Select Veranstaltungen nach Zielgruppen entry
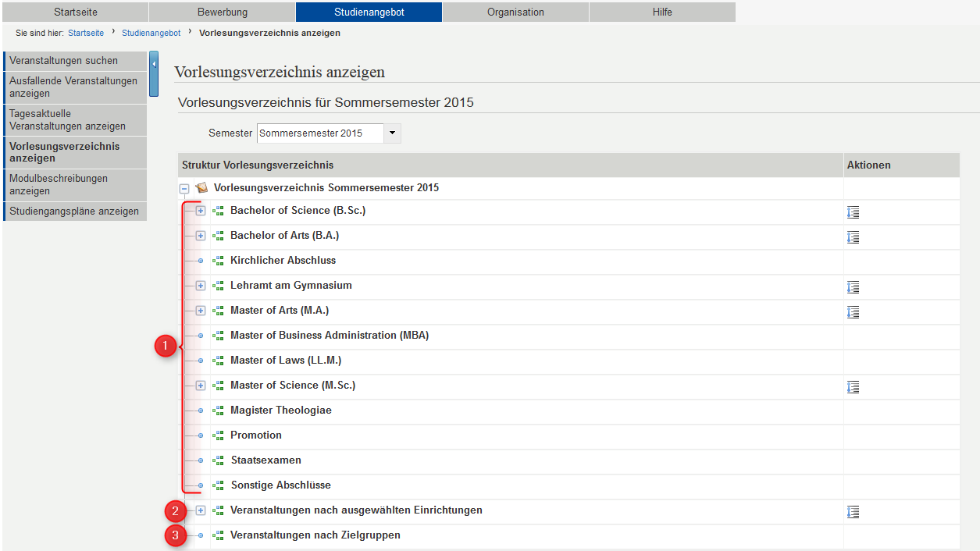This screenshot has height=551, width=980. (315, 535)
